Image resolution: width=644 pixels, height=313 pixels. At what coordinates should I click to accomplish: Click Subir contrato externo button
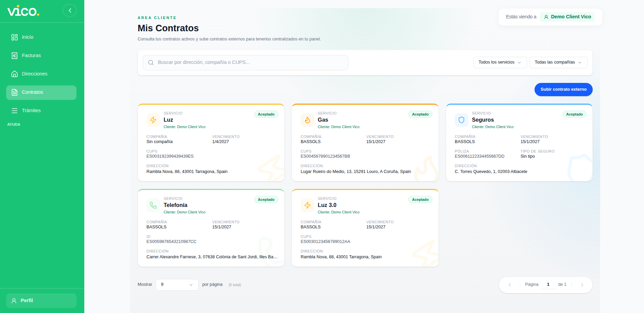563,90
